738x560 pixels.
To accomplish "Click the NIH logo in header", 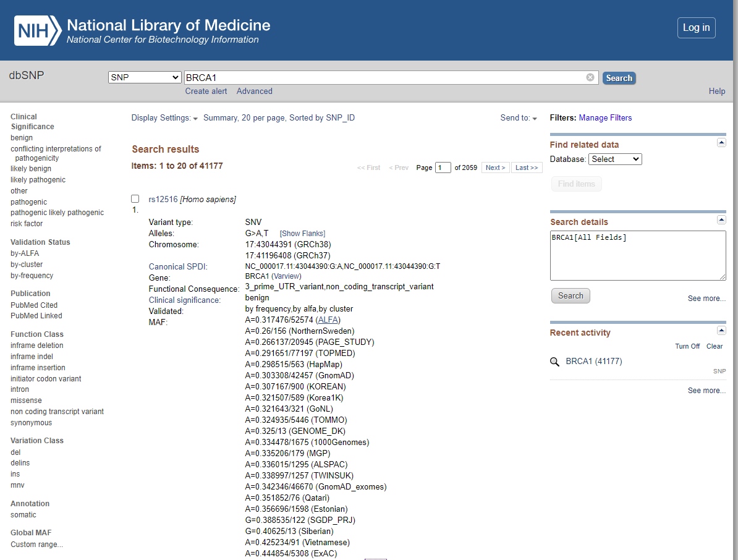I will (x=38, y=30).
